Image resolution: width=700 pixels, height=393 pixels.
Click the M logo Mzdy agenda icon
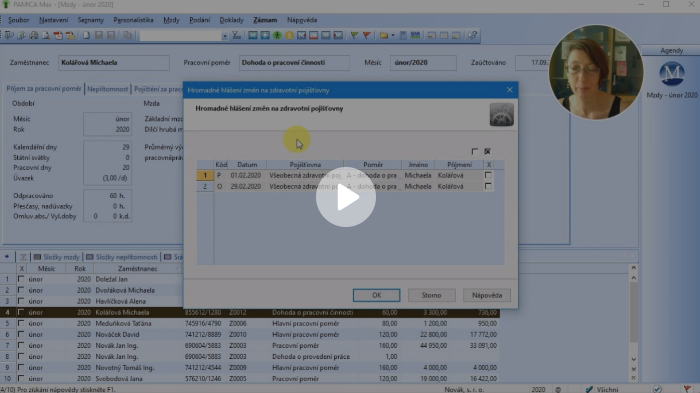[x=671, y=74]
